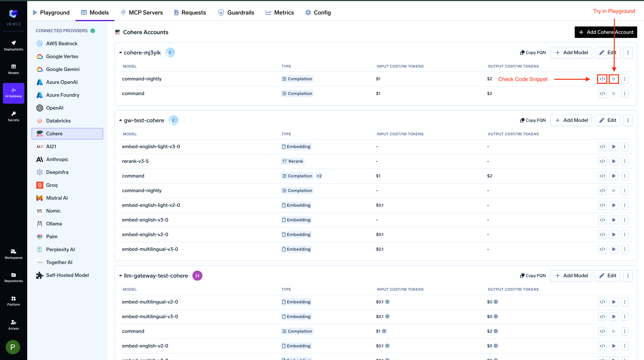Click the embed-english-v2-0 model name in gw-test-cohere
The height and width of the screenshot is (360, 644).
pyautogui.click(x=145, y=235)
